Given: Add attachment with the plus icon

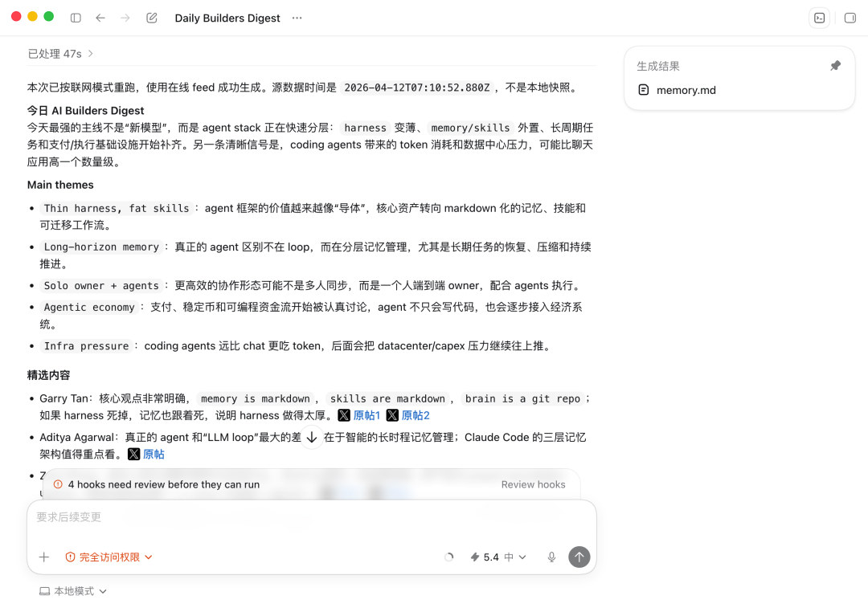Looking at the screenshot, I should pyautogui.click(x=44, y=557).
